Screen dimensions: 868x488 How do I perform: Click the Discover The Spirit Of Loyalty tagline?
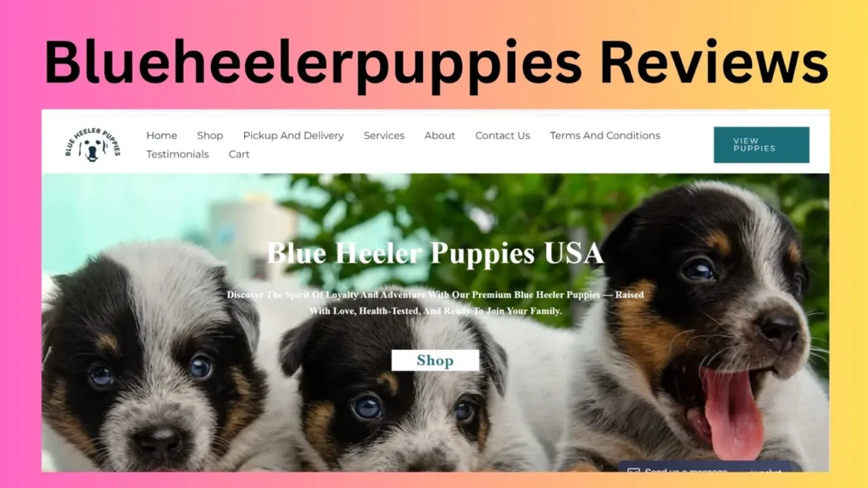435,302
